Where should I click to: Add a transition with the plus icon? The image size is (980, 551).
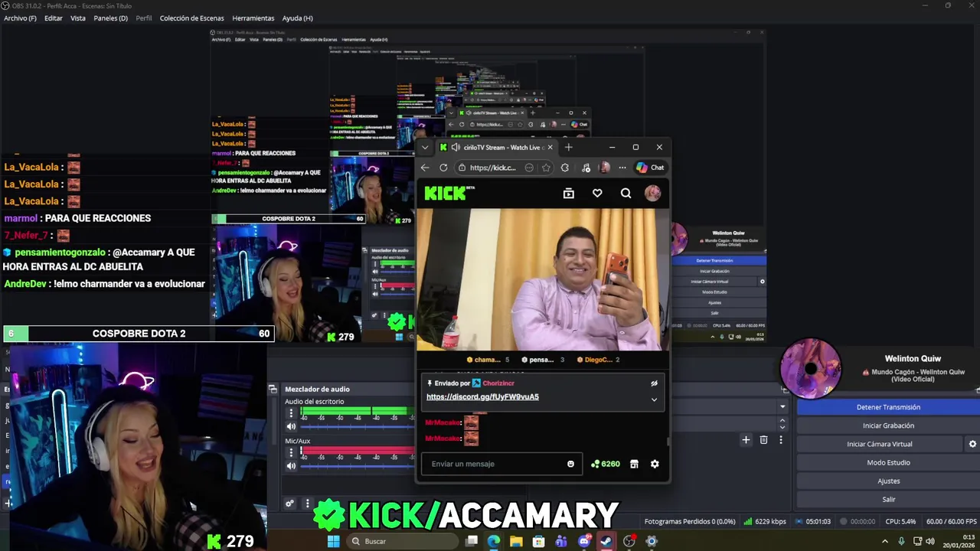[746, 440]
